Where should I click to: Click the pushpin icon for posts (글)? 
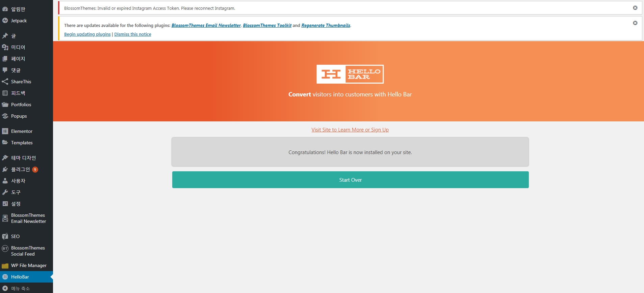[5, 36]
